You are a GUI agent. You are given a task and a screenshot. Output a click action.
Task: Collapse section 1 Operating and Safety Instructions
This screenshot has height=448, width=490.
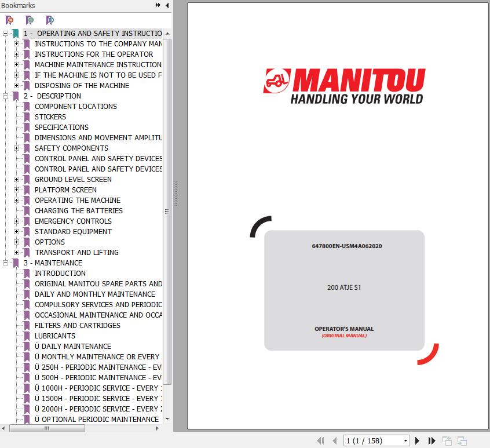5,33
